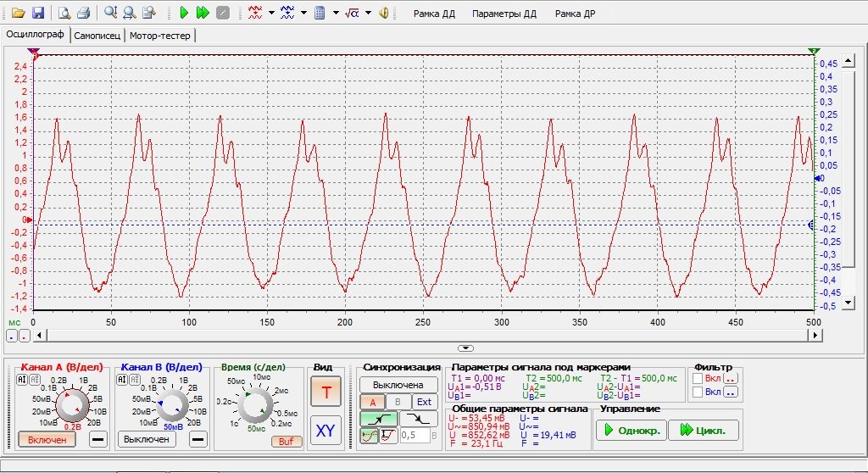Click the Параметры ДД button
Screen dimensions: 868x473
(504, 14)
